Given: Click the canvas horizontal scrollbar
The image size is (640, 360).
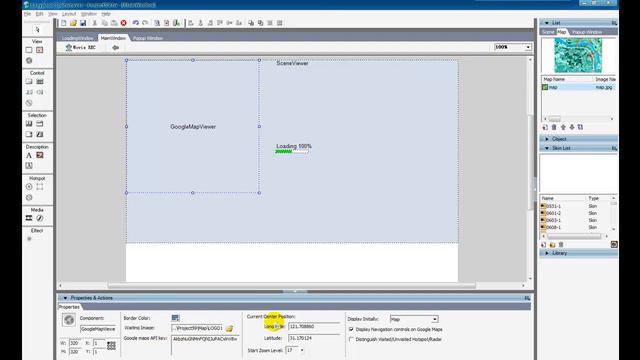Looking at the screenshot, I should click(x=291, y=286).
